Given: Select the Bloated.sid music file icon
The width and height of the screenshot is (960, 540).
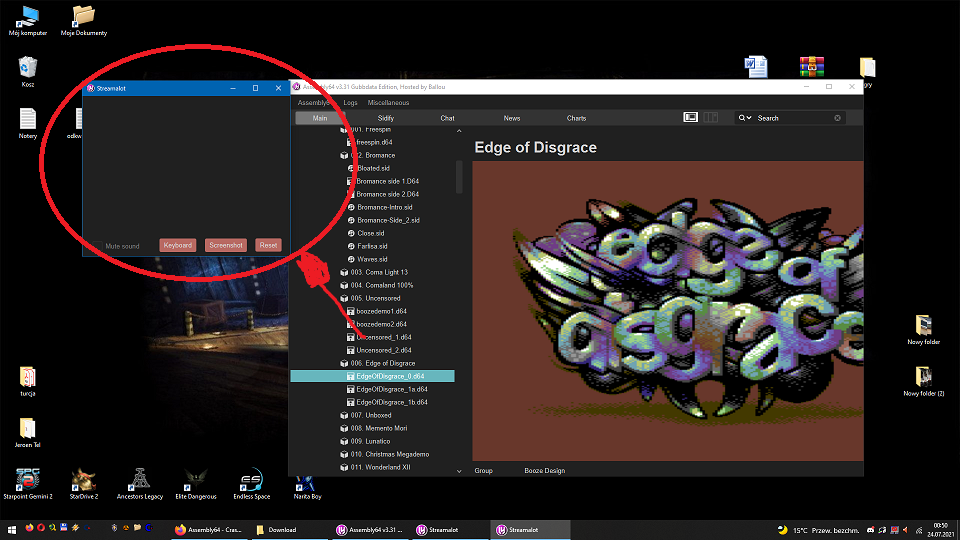Looking at the screenshot, I should click(x=351, y=168).
